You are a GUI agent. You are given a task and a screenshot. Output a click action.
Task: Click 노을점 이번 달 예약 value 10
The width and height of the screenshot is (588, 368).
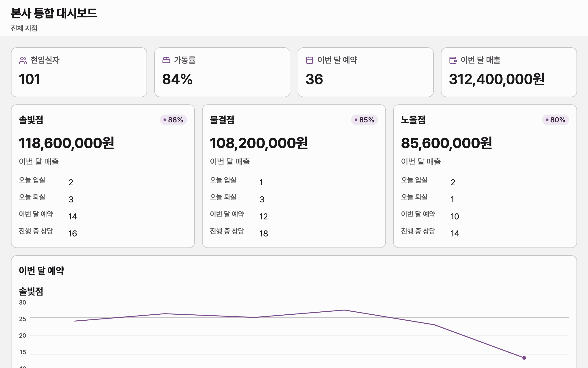(x=455, y=217)
